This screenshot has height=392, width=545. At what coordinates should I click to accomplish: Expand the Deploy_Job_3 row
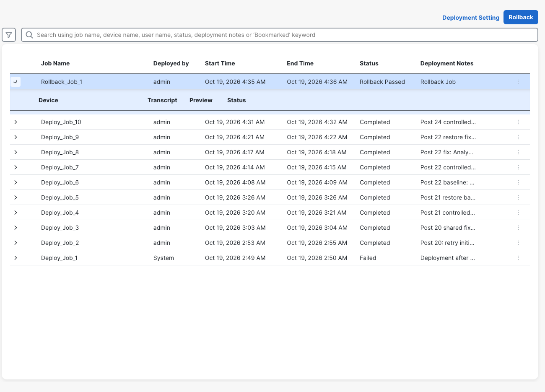[16, 228]
